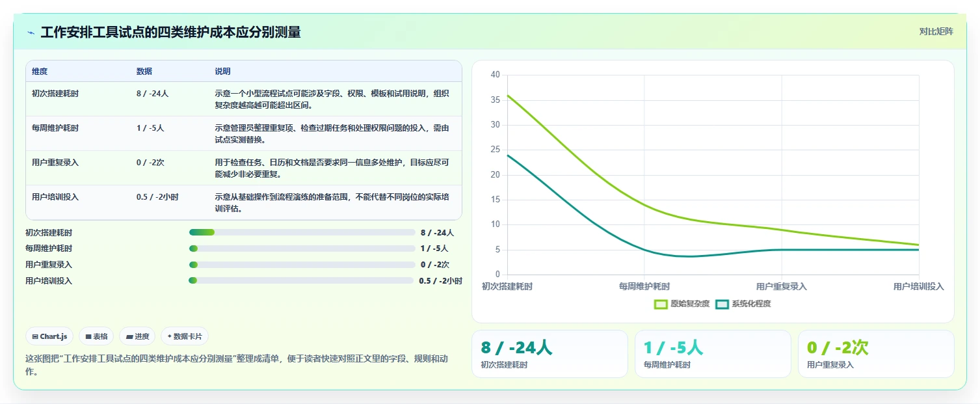Click the description starting 用于检查任务、日历和文档
980x404 pixels.
click(x=332, y=168)
